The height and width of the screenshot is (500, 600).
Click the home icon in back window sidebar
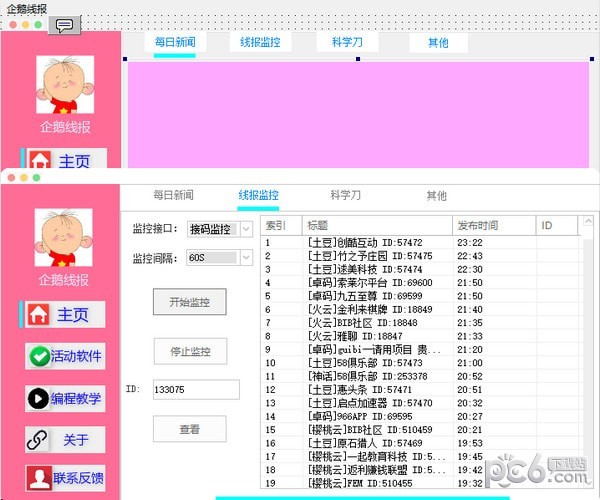40,160
